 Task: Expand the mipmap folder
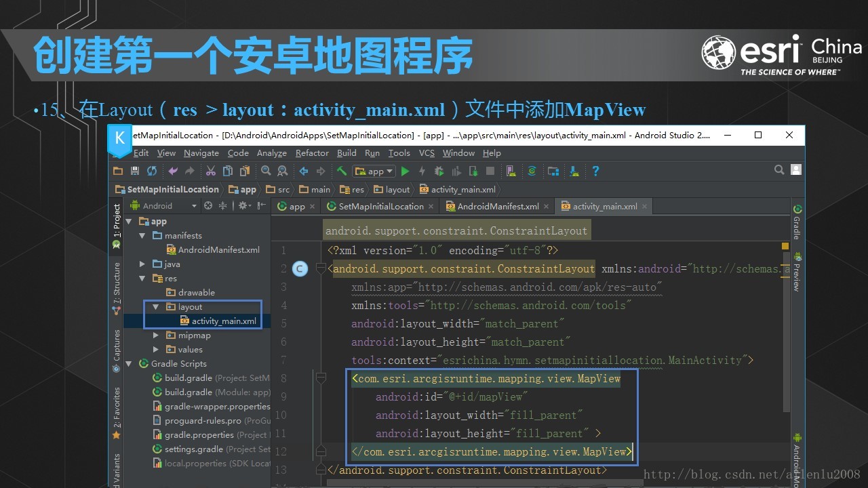[x=156, y=335]
